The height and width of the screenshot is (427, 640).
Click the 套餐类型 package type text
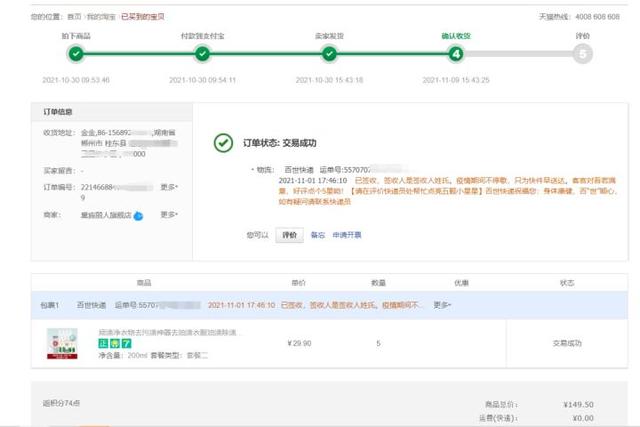pyautogui.click(x=179, y=356)
